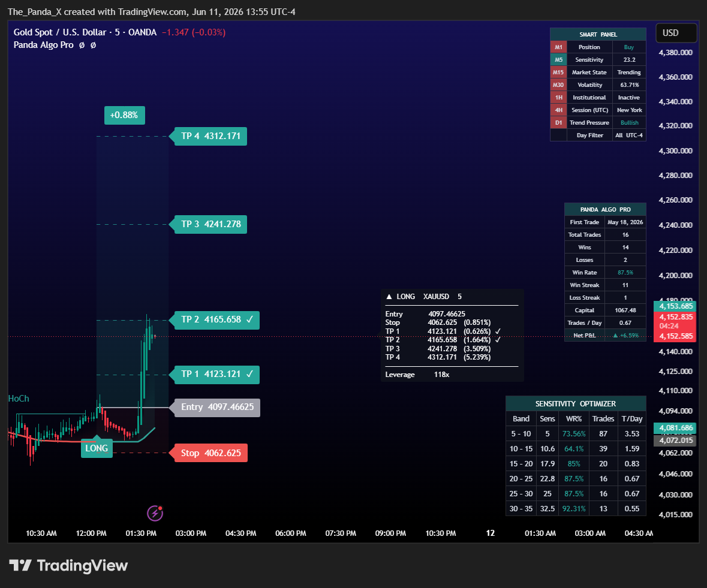The image size is (707, 588).
Task: Click the HoCh structure label
Action: (x=19, y=399)
